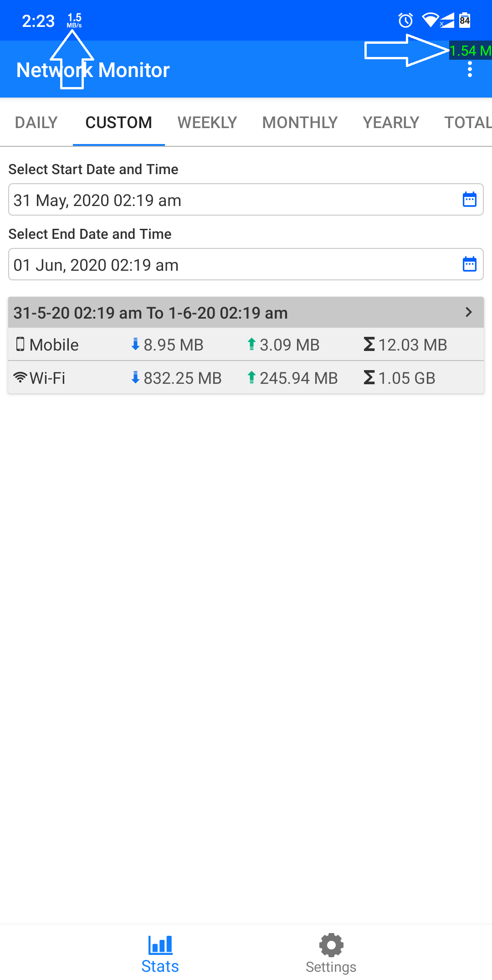Screen dimensions: 492x980
Task: Open the end date calendar picker icon
Action: (x=469, y=264)
